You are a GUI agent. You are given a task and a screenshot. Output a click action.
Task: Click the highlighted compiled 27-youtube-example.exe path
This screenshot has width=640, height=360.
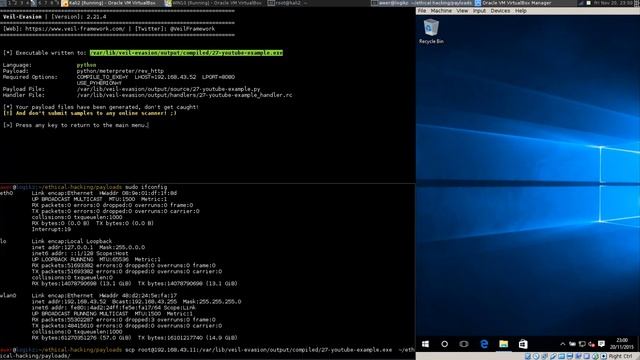(186, 53)
